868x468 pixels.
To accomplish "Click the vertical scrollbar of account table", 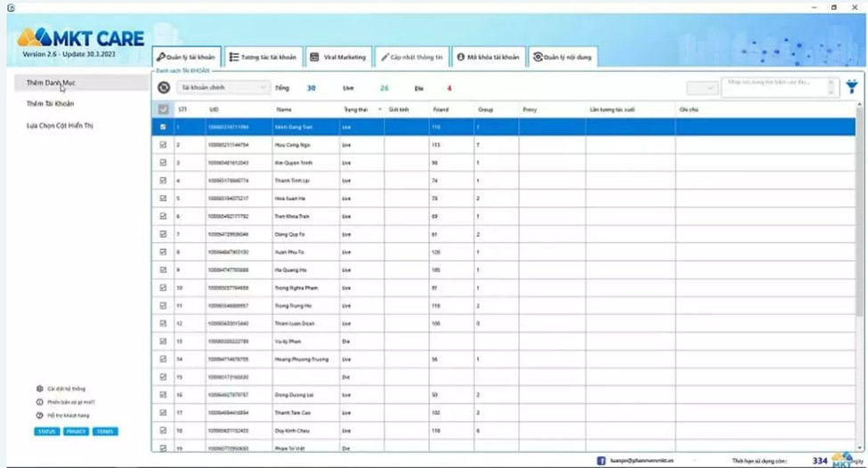I will click(860, 267).
